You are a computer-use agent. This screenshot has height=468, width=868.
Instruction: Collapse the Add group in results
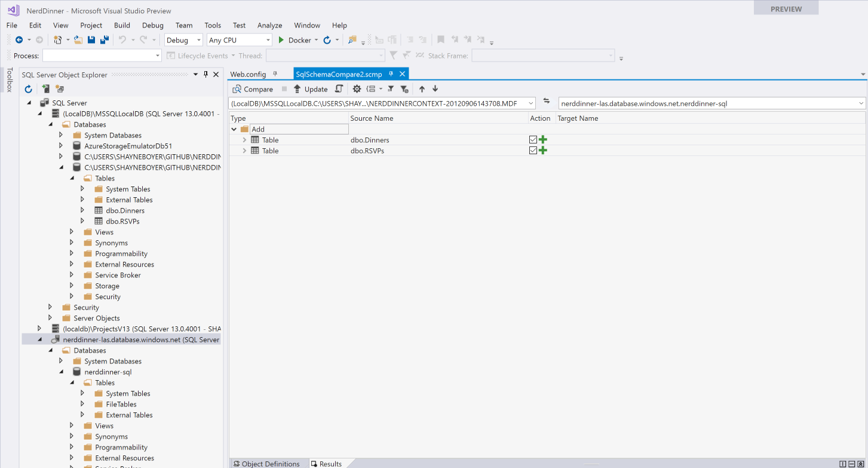234,129
